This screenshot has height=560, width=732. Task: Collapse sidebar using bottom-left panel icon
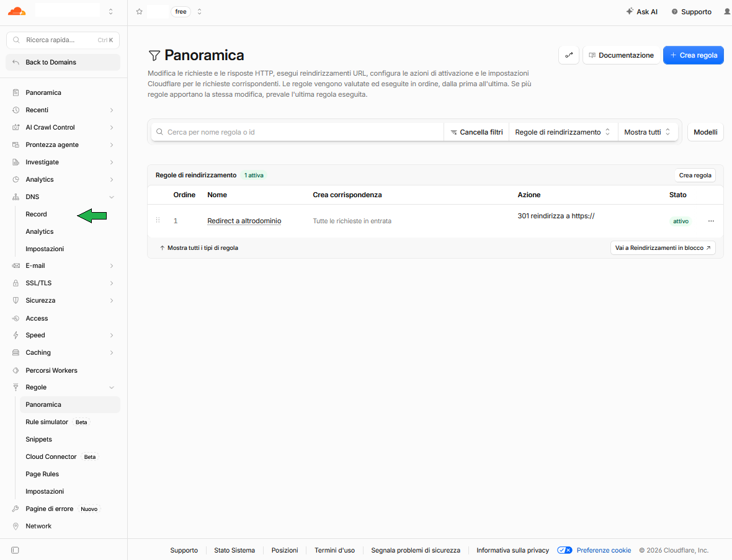(x=15, y=550)
